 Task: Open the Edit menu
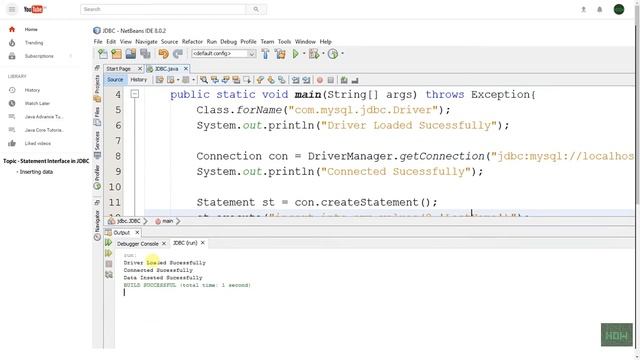tap(111, 42)
